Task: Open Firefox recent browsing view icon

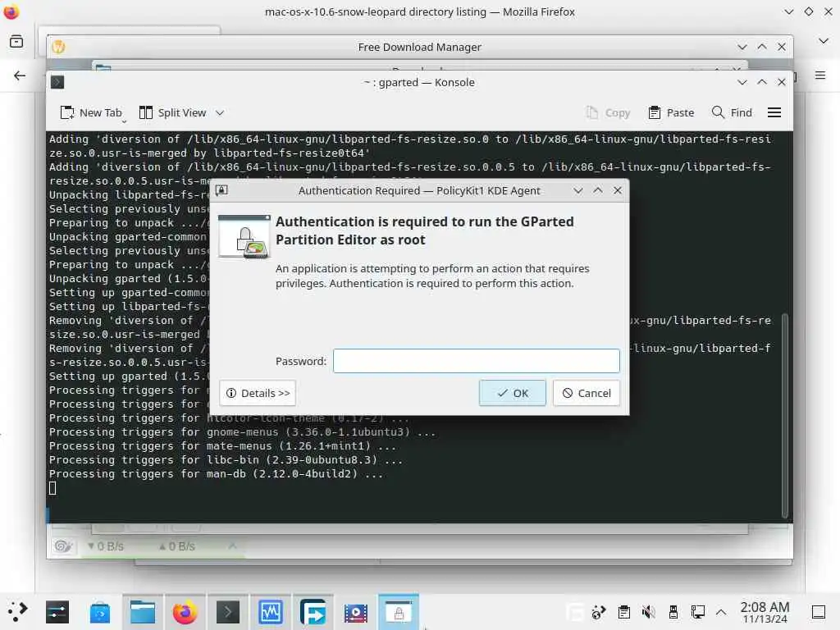Action: click(16, 41)
